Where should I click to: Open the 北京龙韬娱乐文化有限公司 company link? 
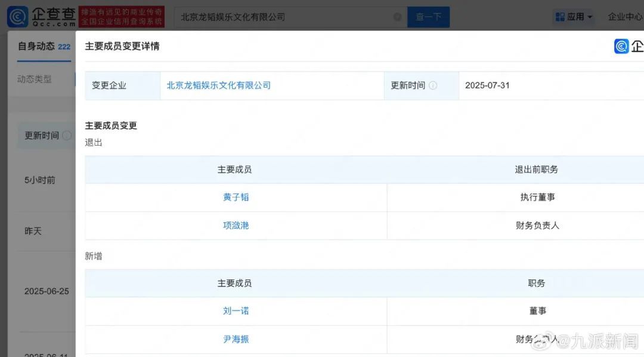pyautogui.click(x=218, y=85)
